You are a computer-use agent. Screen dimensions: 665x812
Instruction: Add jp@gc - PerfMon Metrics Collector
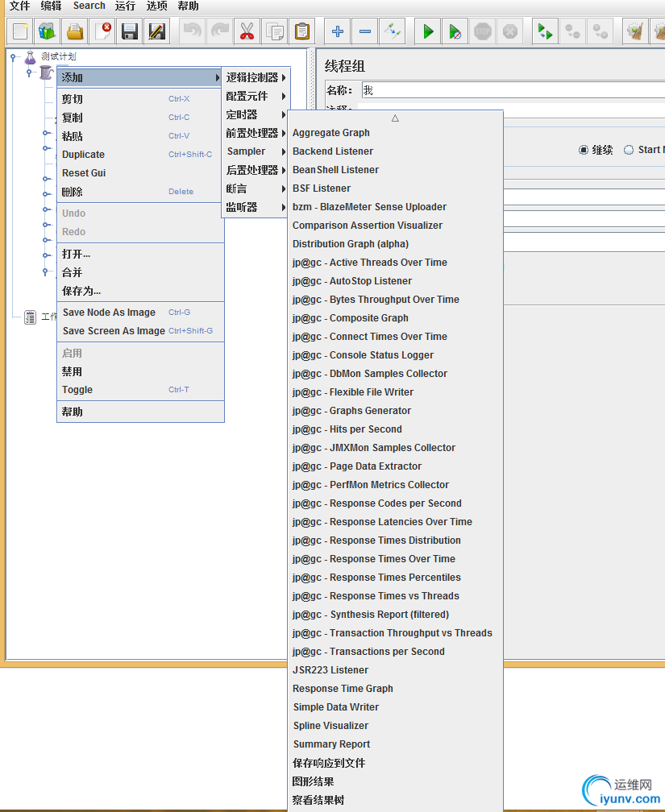[x=395, y=485]
